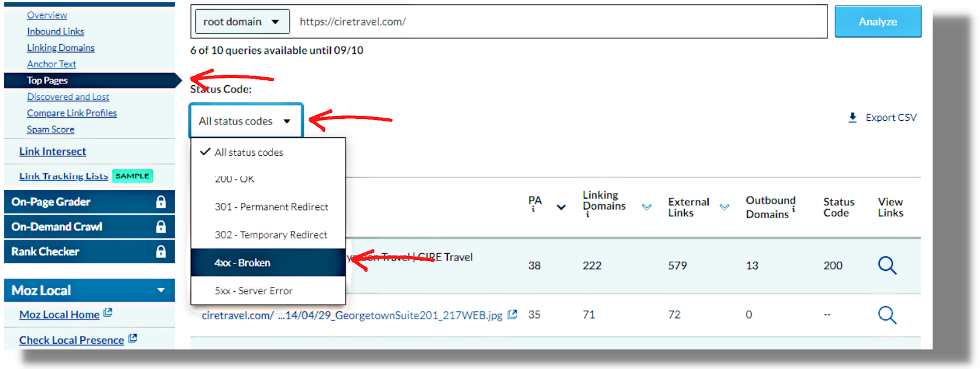Select 4xx - Broken status option
980x369 pixels.
click(268, 262)
